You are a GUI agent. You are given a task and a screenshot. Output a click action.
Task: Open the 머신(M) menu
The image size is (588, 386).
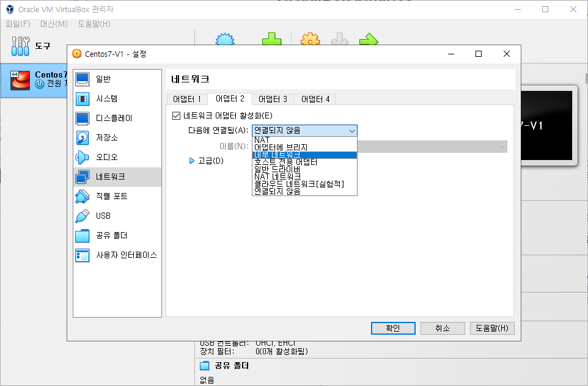54,24
